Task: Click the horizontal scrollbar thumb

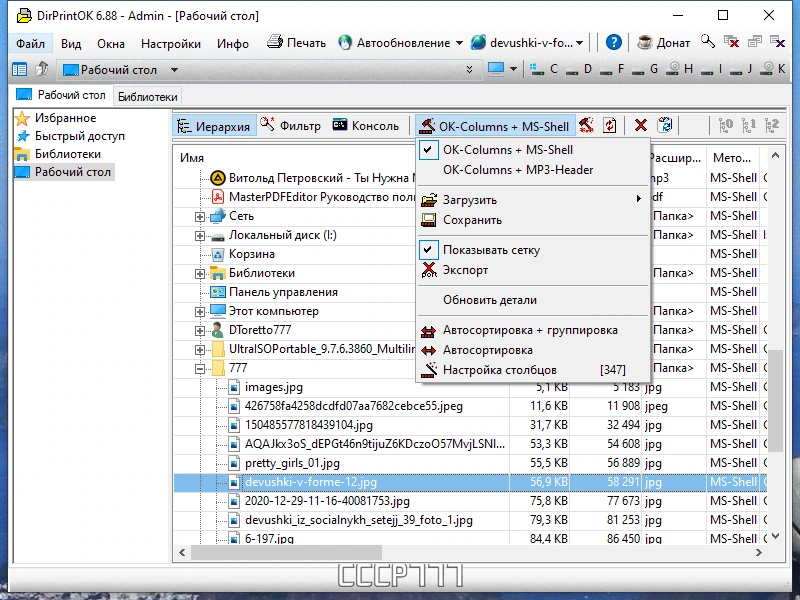Action: (x=286, y=552)
